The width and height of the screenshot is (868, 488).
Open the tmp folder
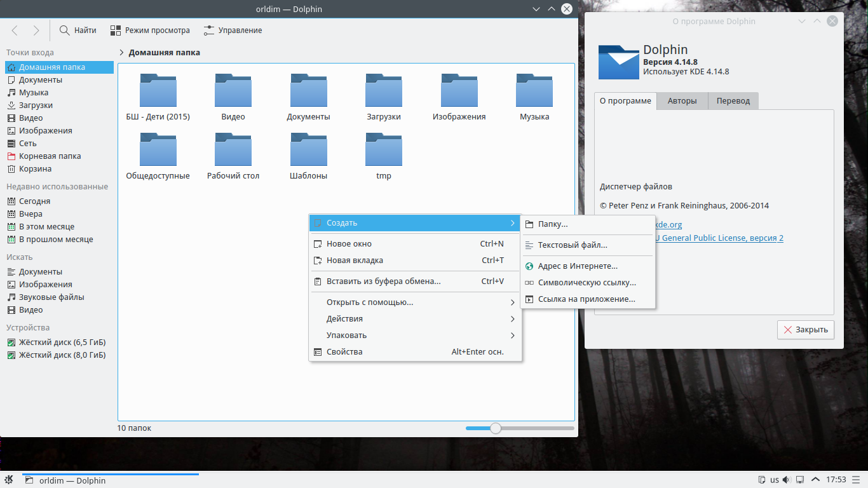384,150
